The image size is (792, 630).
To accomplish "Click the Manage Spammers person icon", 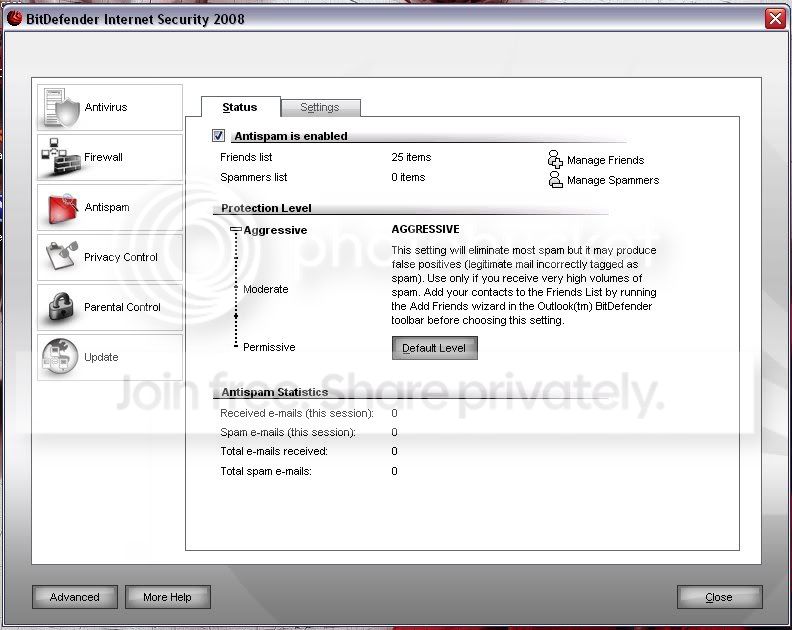I will 555,180.
